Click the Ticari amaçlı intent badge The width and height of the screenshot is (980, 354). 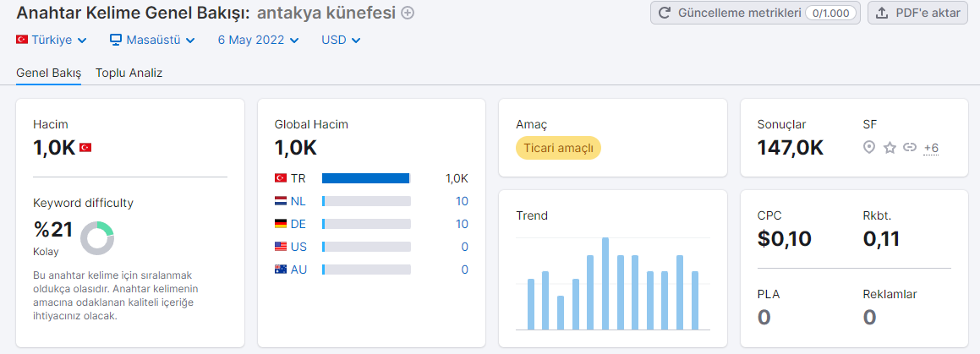click(558, 148)
